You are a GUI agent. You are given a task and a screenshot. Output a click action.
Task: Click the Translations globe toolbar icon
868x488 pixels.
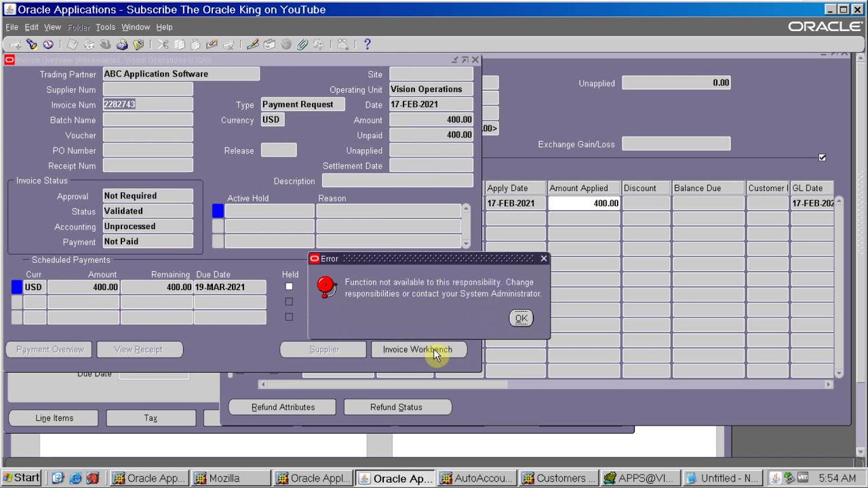(285, 45)
